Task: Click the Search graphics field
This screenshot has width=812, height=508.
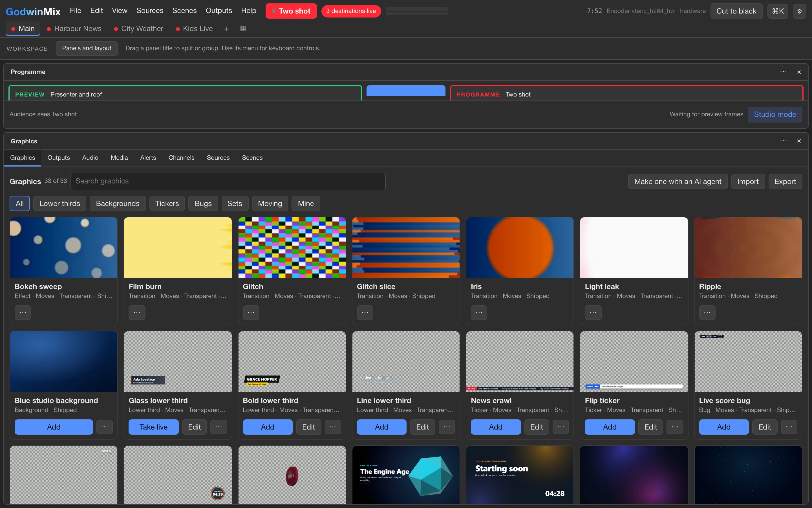Action: click(228, 181)
